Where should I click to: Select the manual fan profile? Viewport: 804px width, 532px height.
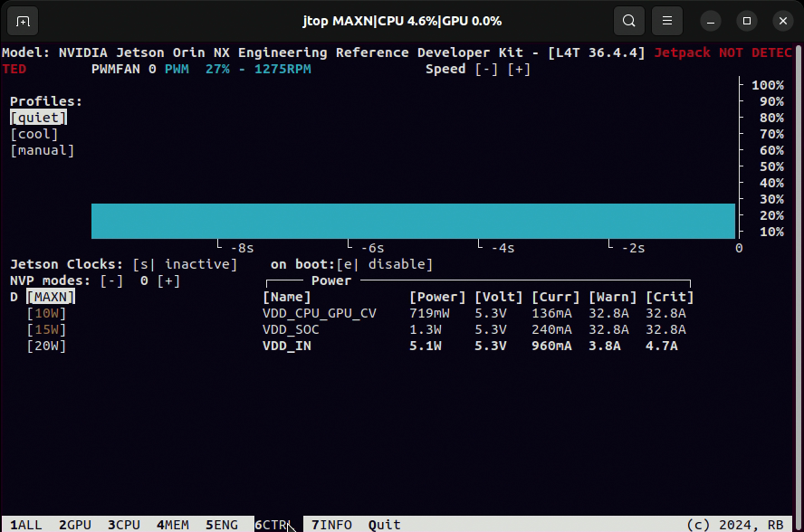(42, 150)
